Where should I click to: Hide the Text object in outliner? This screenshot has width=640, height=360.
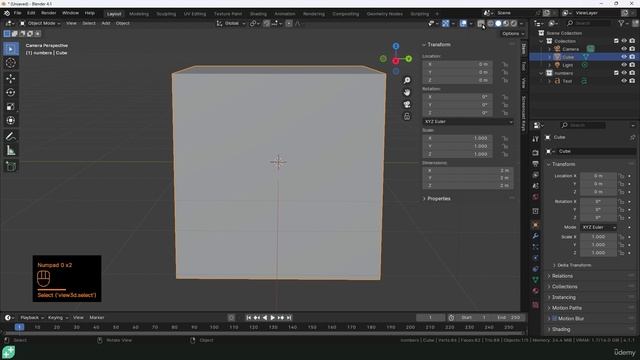(x=624, y=81)
